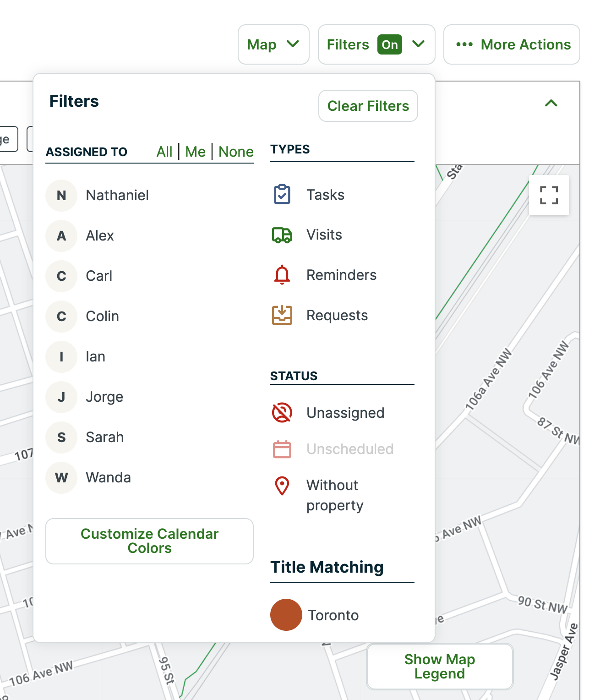Click the Toronto title matching color circle
Viewport: 589px width, 700px height.
tap(286, 615)
